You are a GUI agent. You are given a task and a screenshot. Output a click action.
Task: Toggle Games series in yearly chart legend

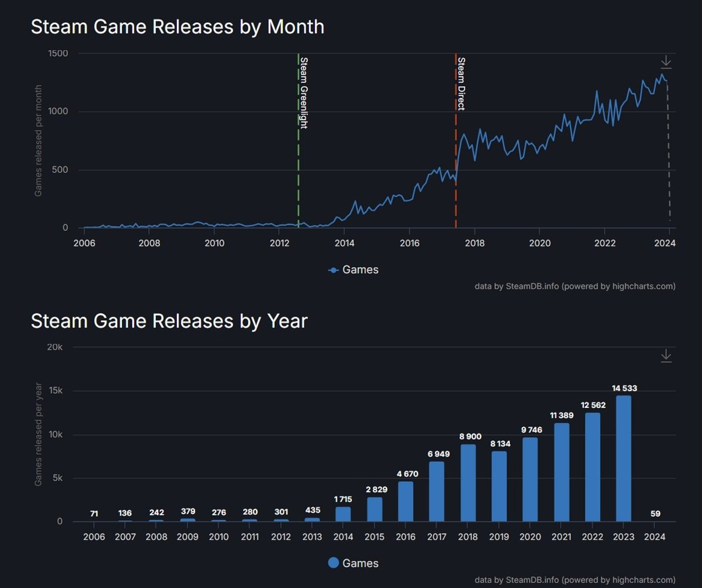pos(353,563)
